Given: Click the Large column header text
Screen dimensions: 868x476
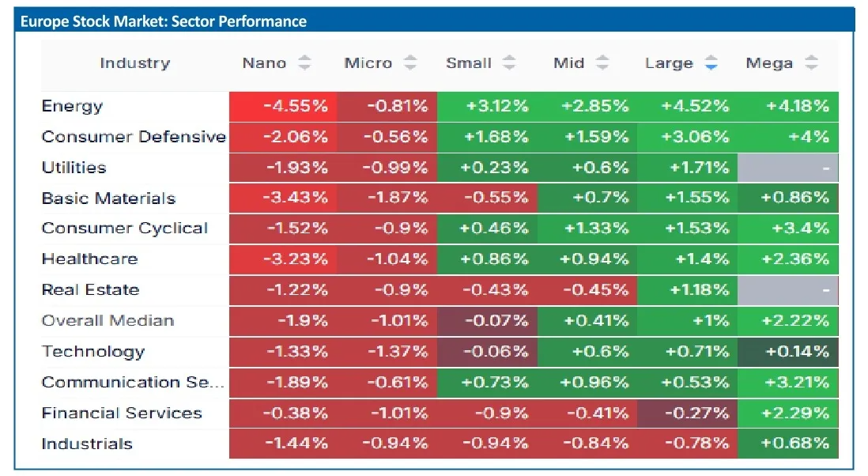Looking at the screenshot, I should pyautogui.click(x=669, y=63).
